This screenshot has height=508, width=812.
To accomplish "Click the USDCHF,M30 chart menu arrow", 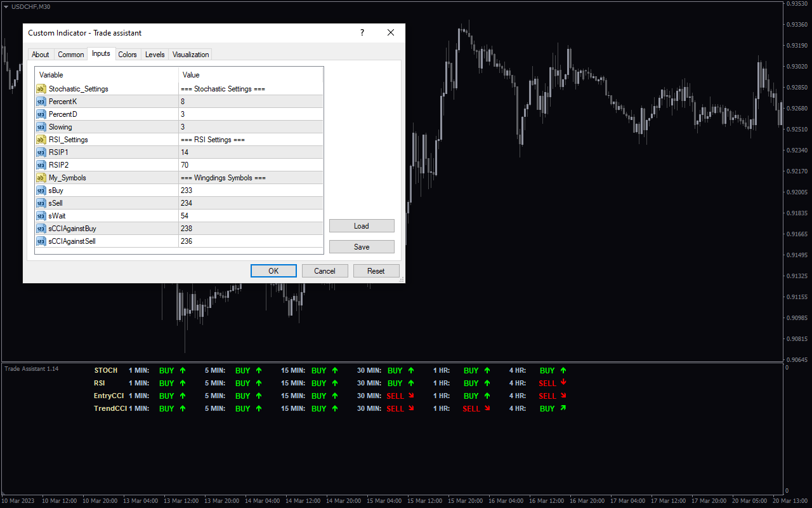I will [6, 6].
